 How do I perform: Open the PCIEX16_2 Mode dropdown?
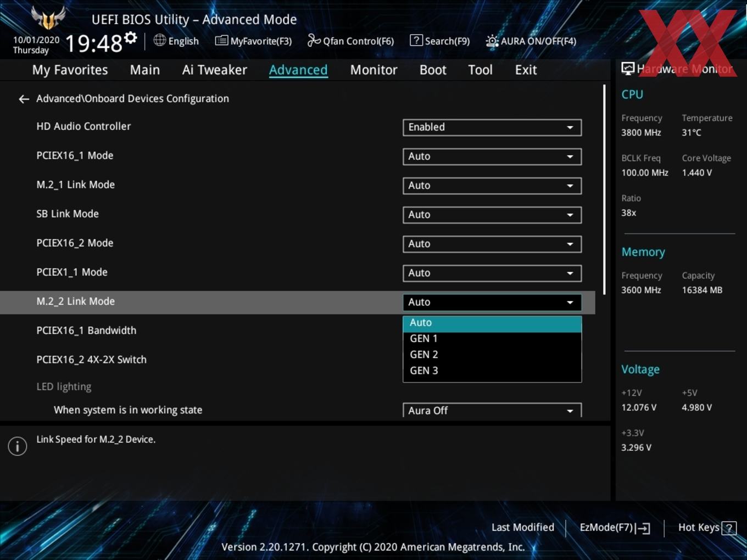point(492,244)
